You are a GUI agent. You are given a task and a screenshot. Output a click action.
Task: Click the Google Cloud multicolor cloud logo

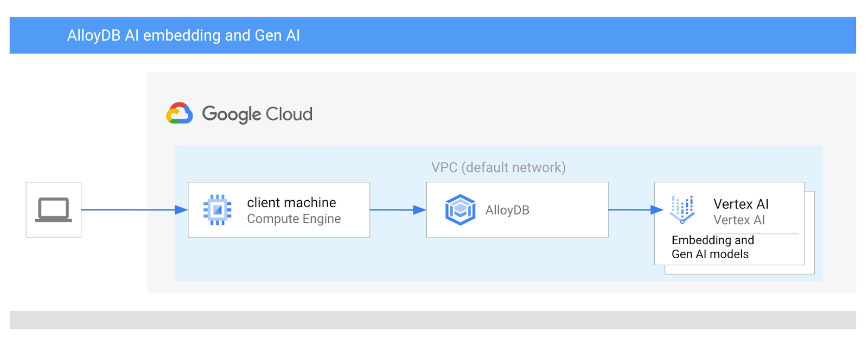[180, 113]
